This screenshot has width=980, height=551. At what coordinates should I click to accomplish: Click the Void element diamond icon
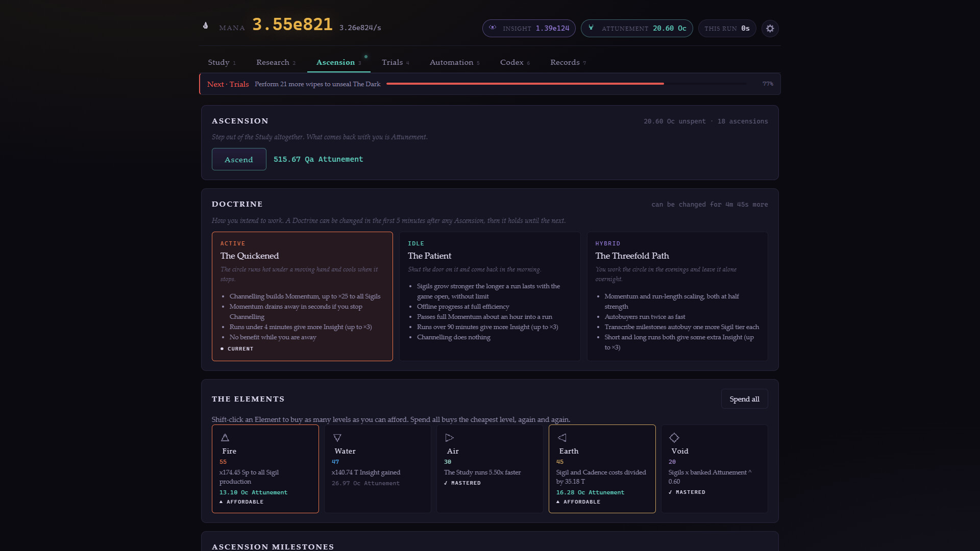click(x=674, y=438)
